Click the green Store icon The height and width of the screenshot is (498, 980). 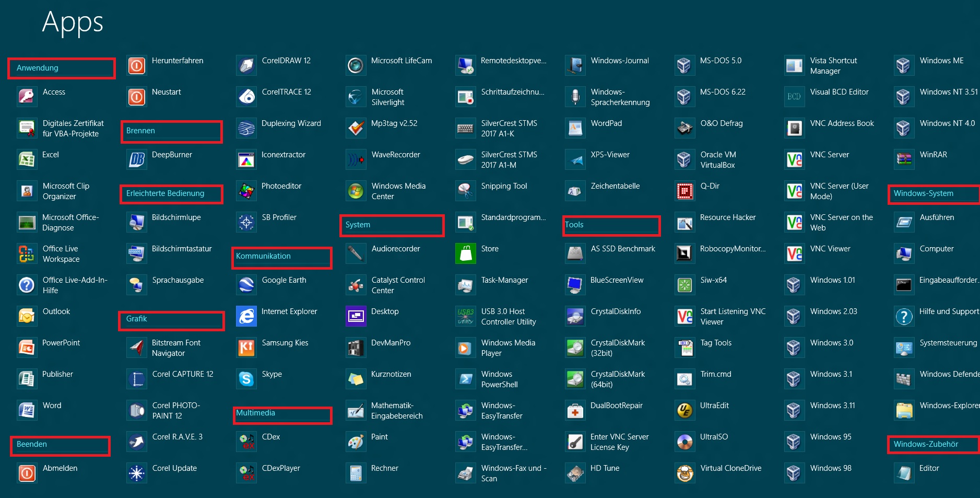(x=465, y=253)
